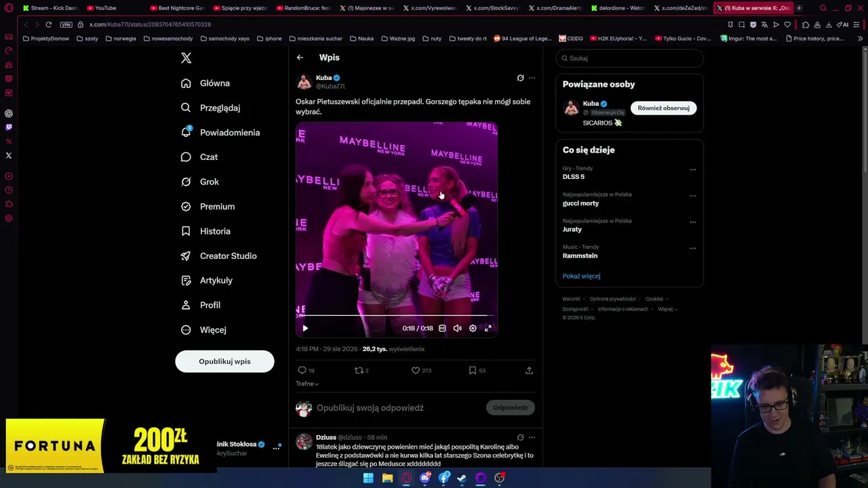Toggle the VPN badge in the address bar
Screen dimensions: 868x488
click(x=66, y=24)
